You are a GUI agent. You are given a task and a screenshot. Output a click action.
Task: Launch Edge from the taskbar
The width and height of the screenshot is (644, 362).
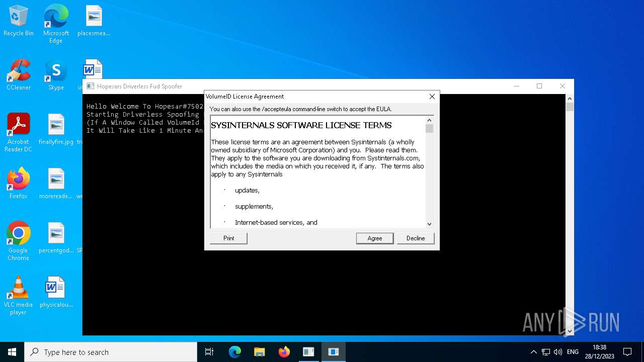(235, 352)
